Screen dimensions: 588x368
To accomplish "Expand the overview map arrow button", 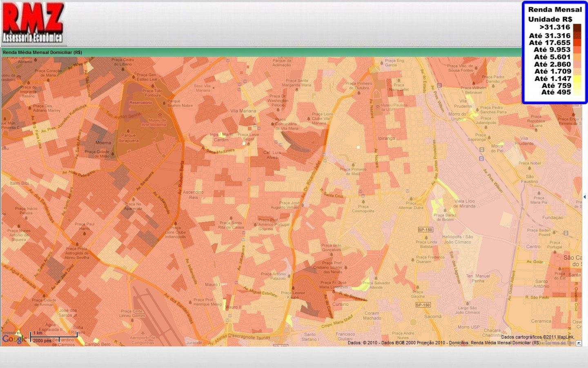I will point(579,343).
